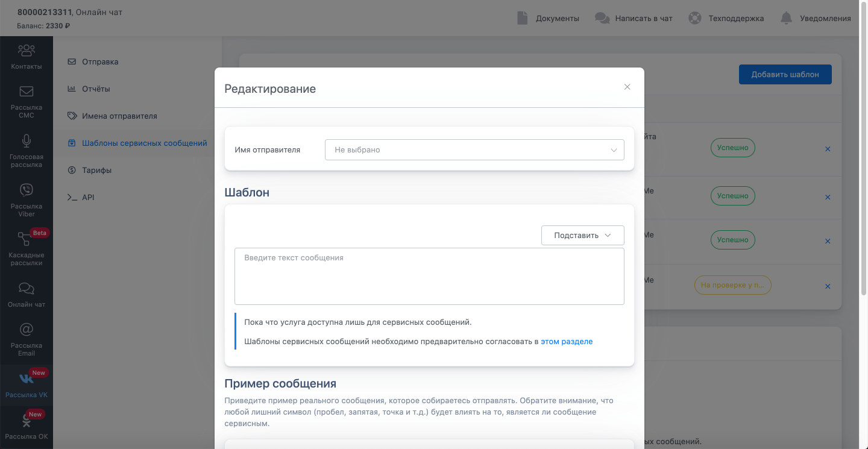Select the Рассылка Email icon

coord(27,330)
